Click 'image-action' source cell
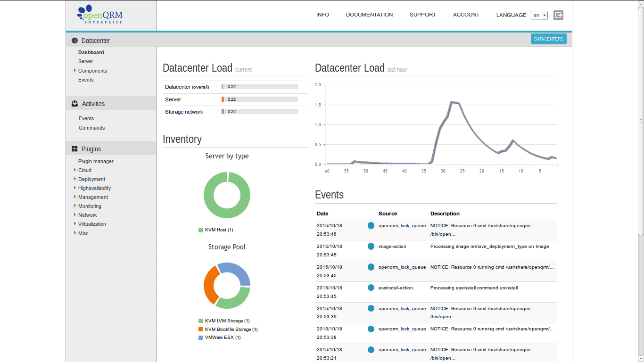This screenshot has height=362, width=644. coord(392,246)
